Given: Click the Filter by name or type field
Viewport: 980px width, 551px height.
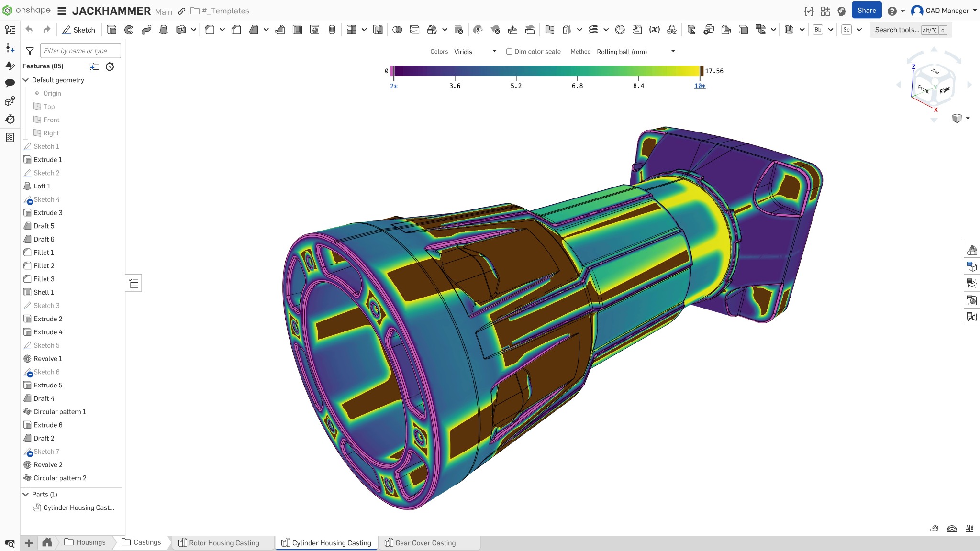Looking at the screenshot, I should pyautogui.click(x=80, y=51).
